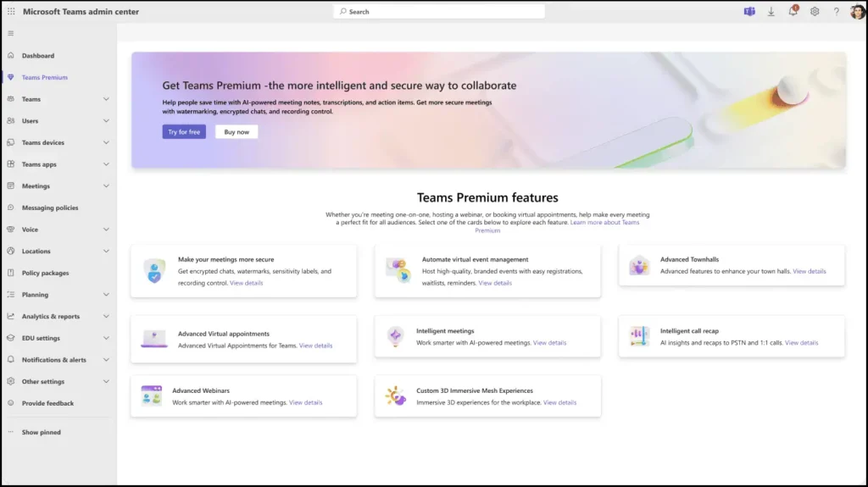Click the Provide feedback icon
The width and height of the screenshot is (868, 487).
(x=10, y=403)
